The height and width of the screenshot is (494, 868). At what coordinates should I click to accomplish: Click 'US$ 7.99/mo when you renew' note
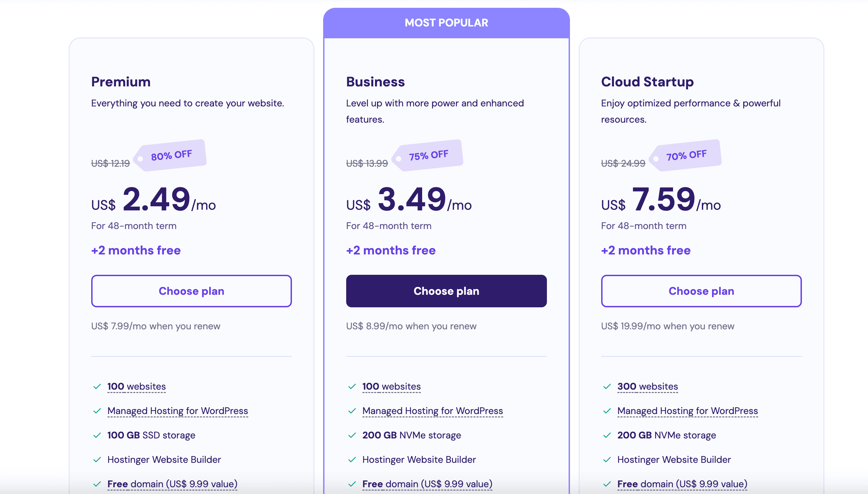pos(156,326)
